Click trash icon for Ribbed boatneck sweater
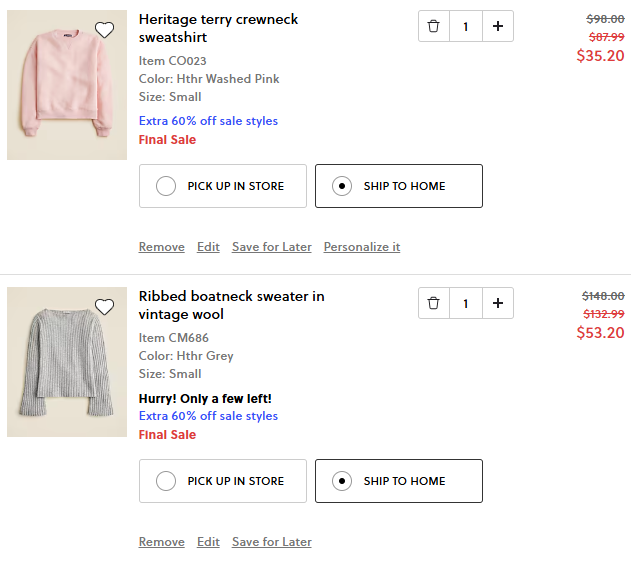Viewport: 631px width, 561px height. pos(433,303)
